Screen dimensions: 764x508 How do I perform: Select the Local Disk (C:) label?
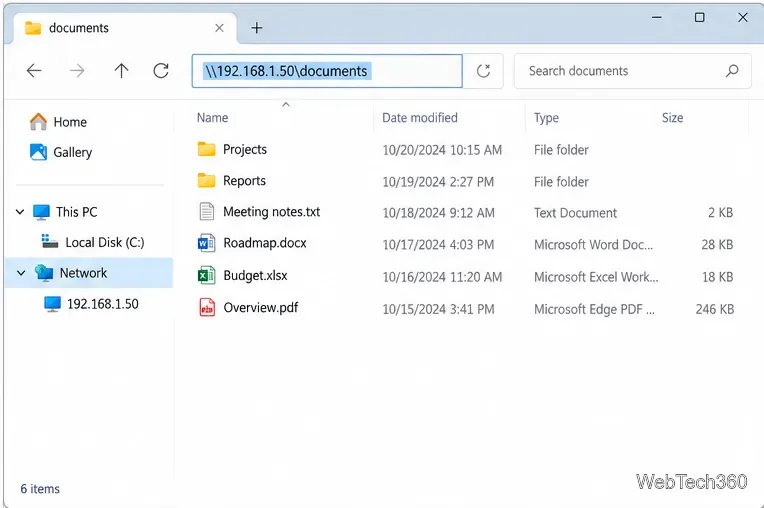pos(105,243)
